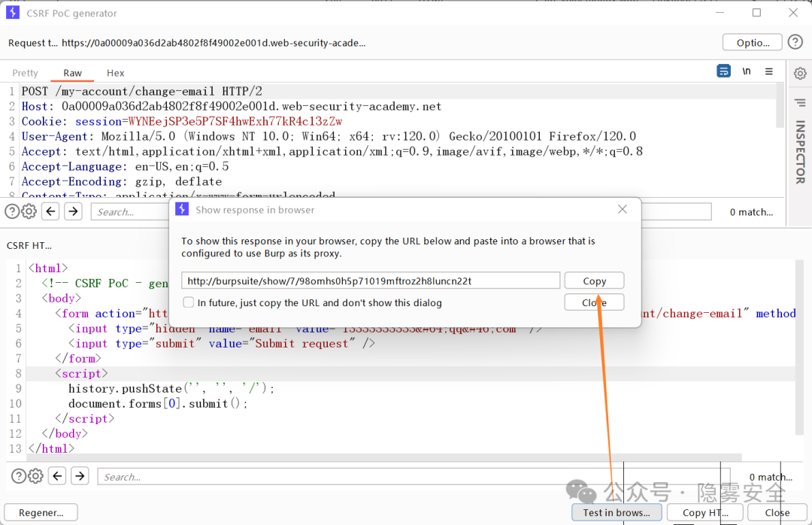Expand the Inspector side panel
812x525 pixels.
click(x=800, y=152)
